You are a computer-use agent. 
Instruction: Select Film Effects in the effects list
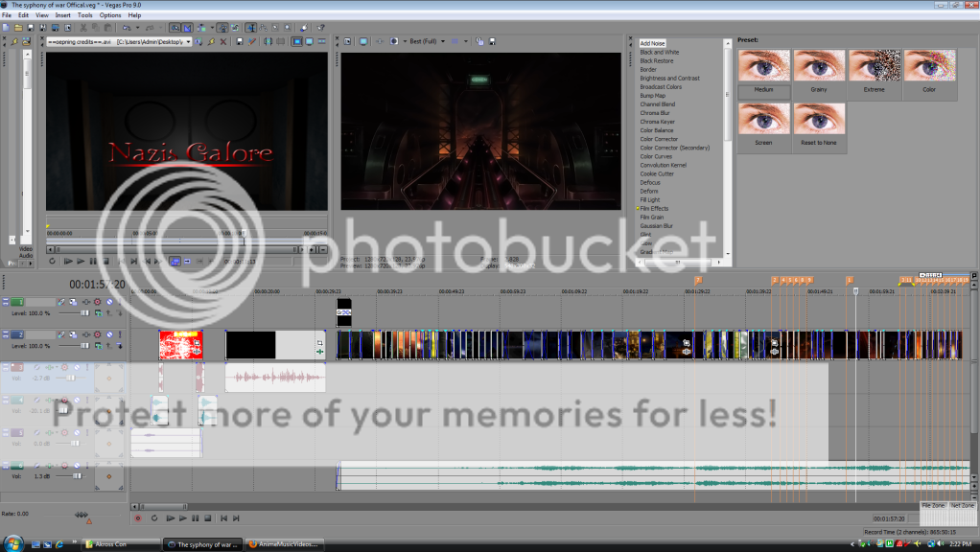tap(654, 209)
